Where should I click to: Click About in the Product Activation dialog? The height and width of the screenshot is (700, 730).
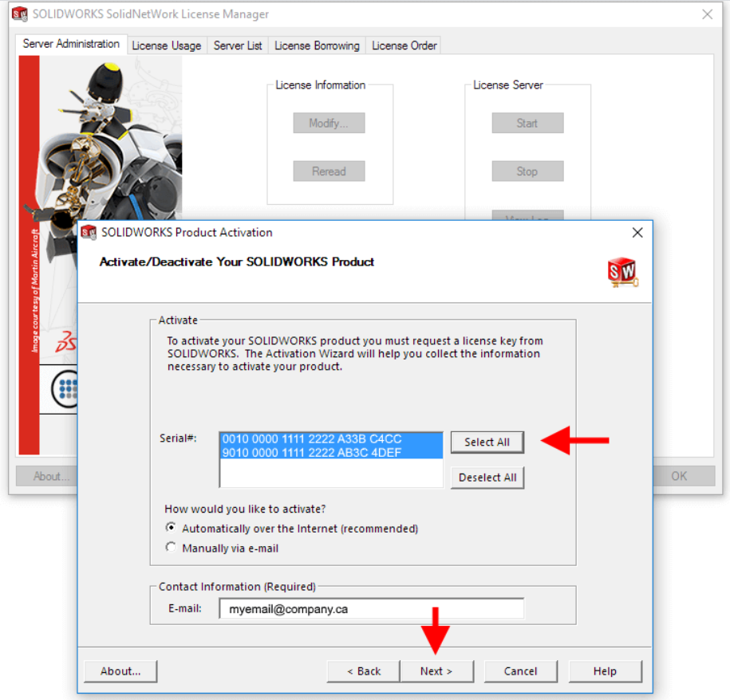coord(120,671)
